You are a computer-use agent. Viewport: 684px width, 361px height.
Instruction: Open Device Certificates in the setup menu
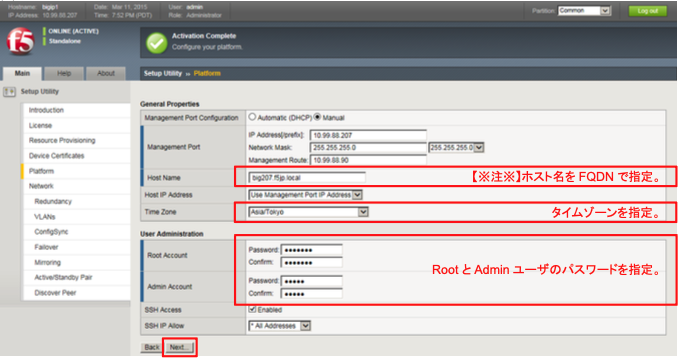pyautogui.click(x=57, y=156)
